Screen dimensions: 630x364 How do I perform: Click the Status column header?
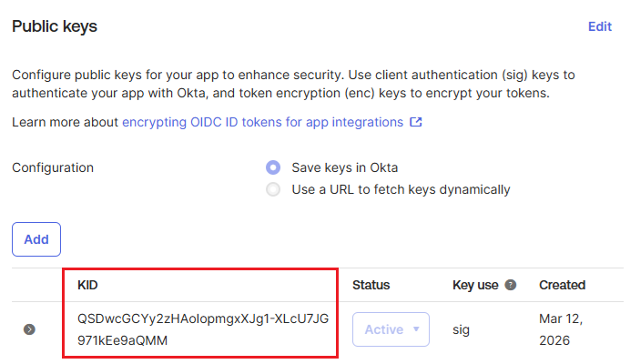pyautogui.click(x=371, y=285)
